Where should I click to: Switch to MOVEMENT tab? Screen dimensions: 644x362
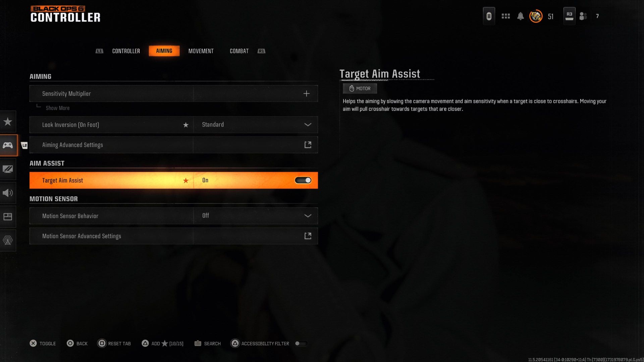click(x=201, y=51)
